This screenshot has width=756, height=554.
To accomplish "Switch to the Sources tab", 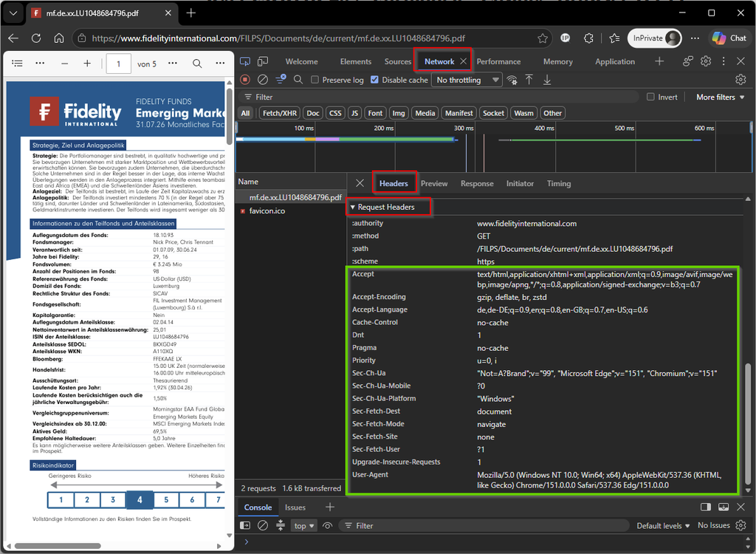I will [x=398, y=61].
